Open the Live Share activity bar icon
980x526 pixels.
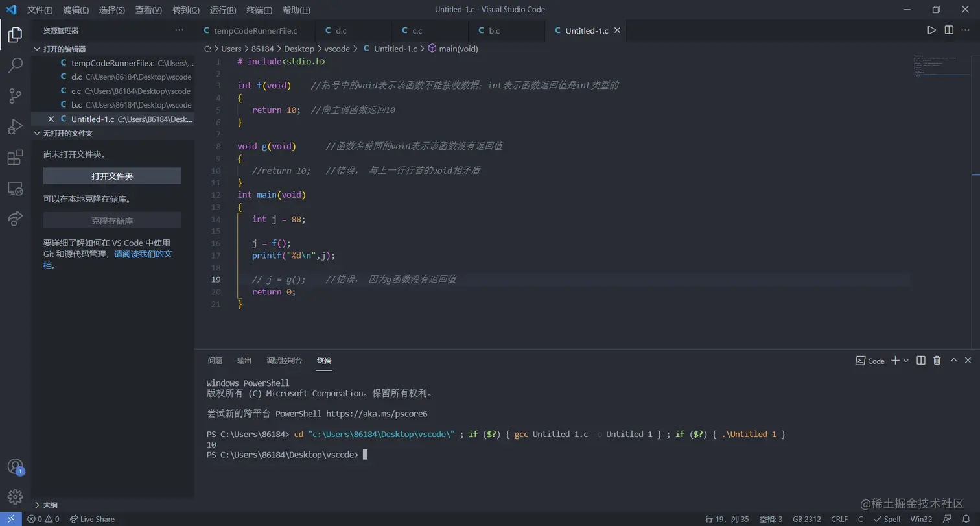[x=15, y=219]
